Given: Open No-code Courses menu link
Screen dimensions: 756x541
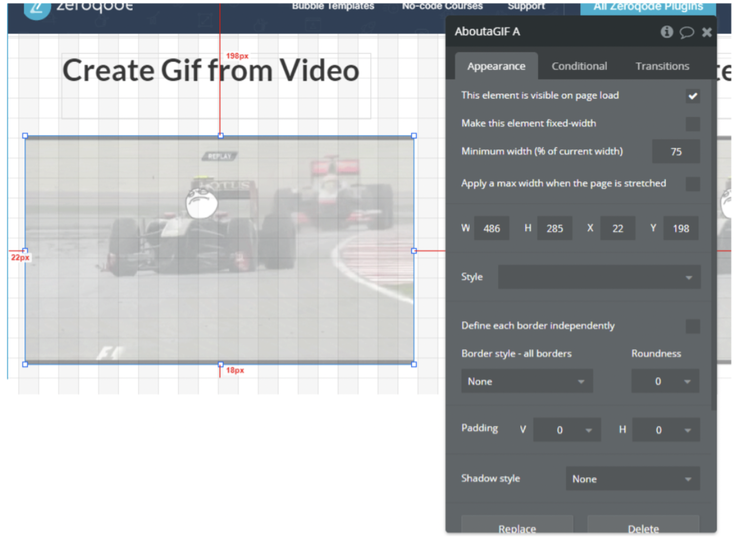Looking at the screenshot, I should coord(442,6).
